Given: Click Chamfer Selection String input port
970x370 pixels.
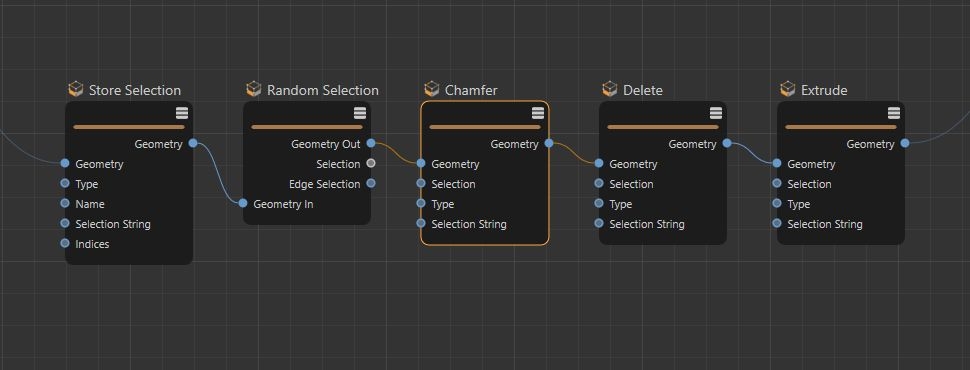Looking at the screenshot, I should (421, 223).
